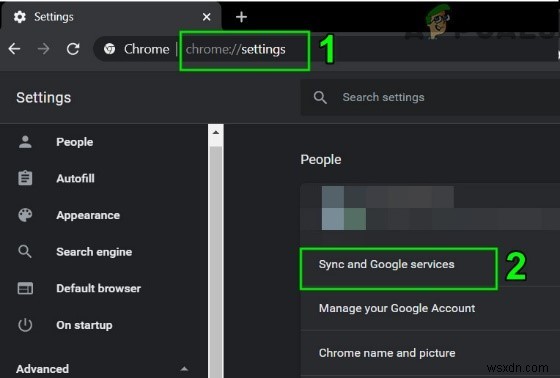Screen dimensions: 560x378
Task: Open the On startup sidebar section
Action: click(84, 325)
